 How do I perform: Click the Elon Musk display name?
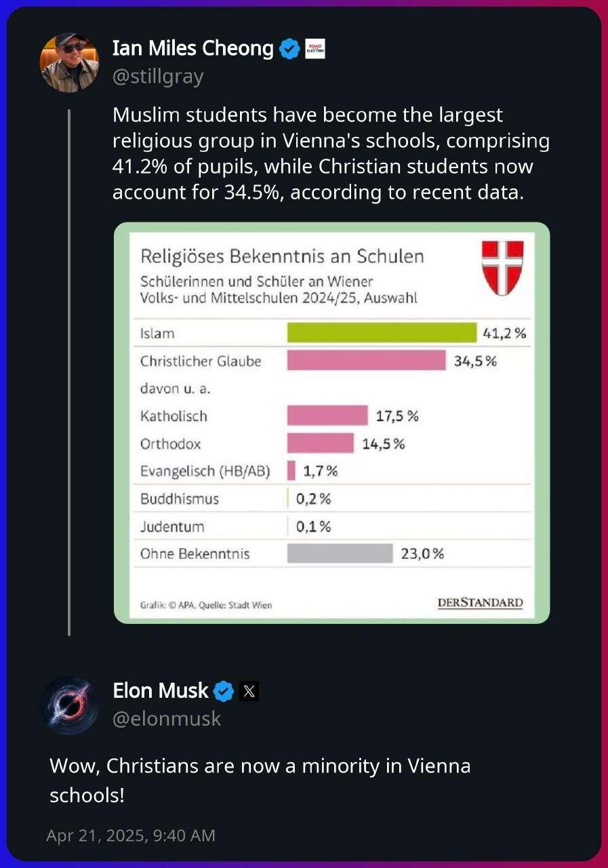point(161,691)
